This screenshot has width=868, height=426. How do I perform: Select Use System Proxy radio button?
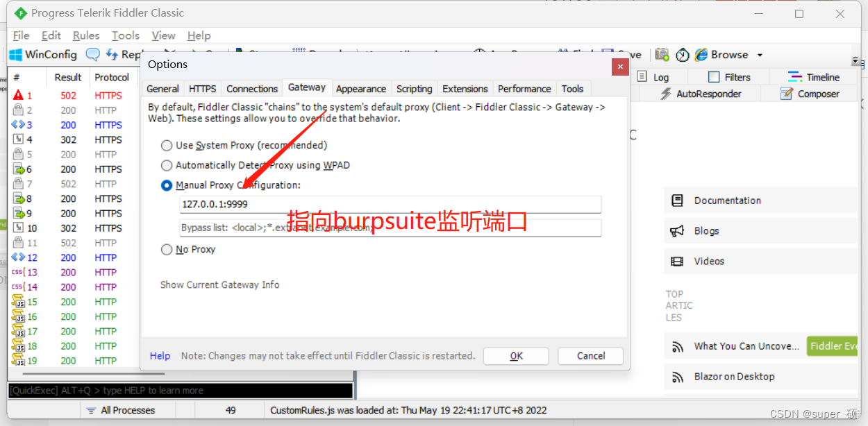[x=167, y=146]
